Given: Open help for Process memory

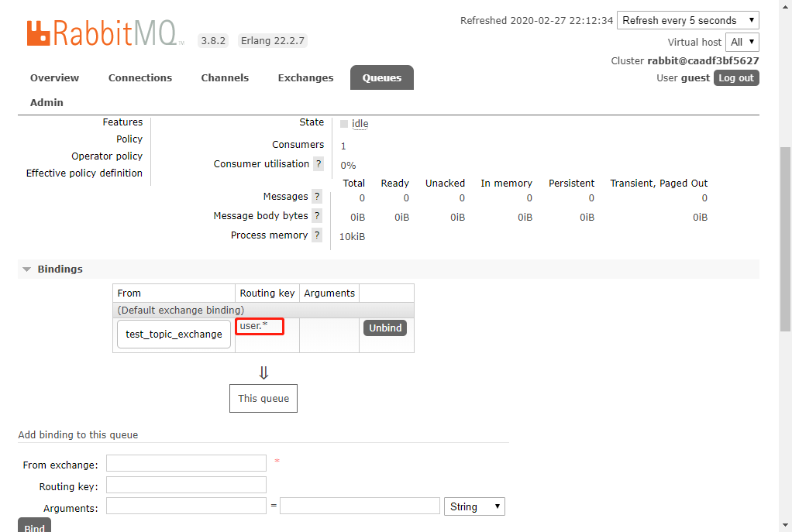Looking at the screenshot, I should point(317,235).
